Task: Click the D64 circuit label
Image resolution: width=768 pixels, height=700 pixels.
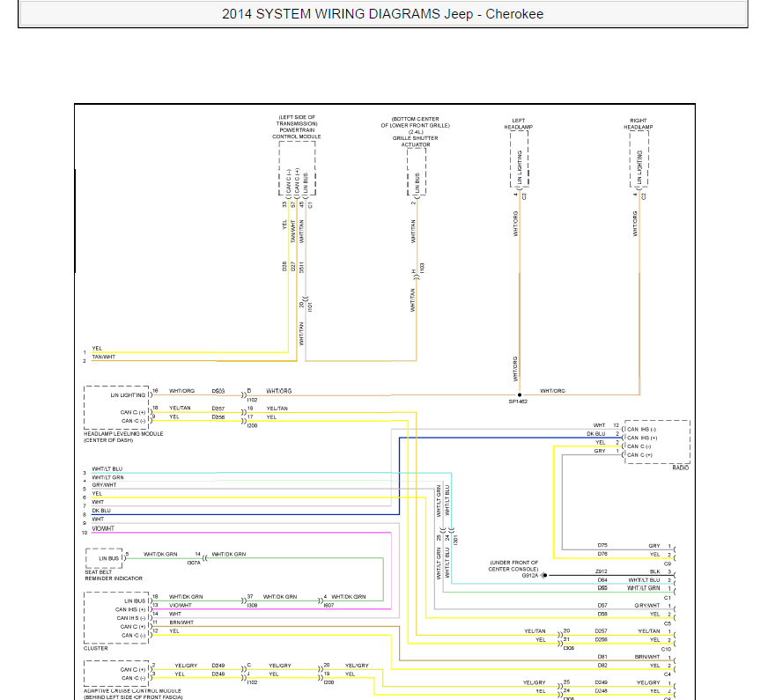Action: pyautogui.click(x=602, y=580)
